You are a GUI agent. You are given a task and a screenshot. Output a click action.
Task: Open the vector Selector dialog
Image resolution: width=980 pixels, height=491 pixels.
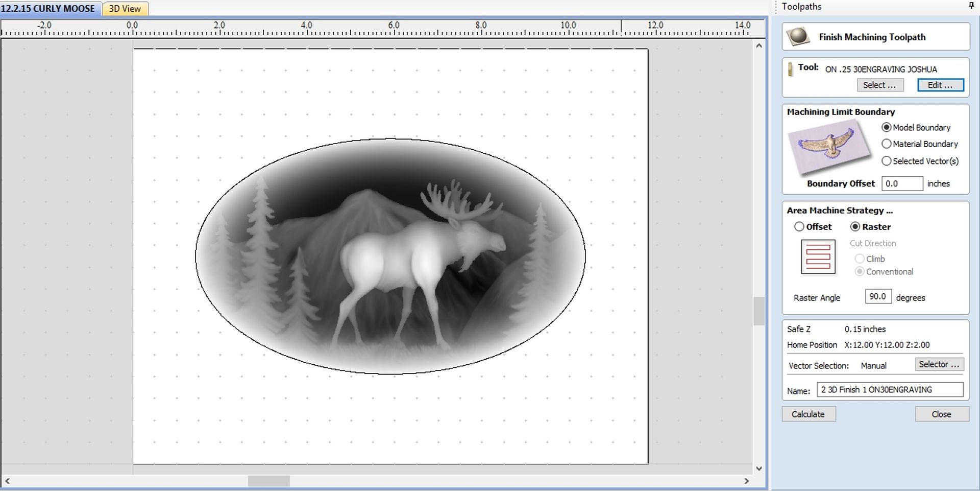tap(939, 364)
